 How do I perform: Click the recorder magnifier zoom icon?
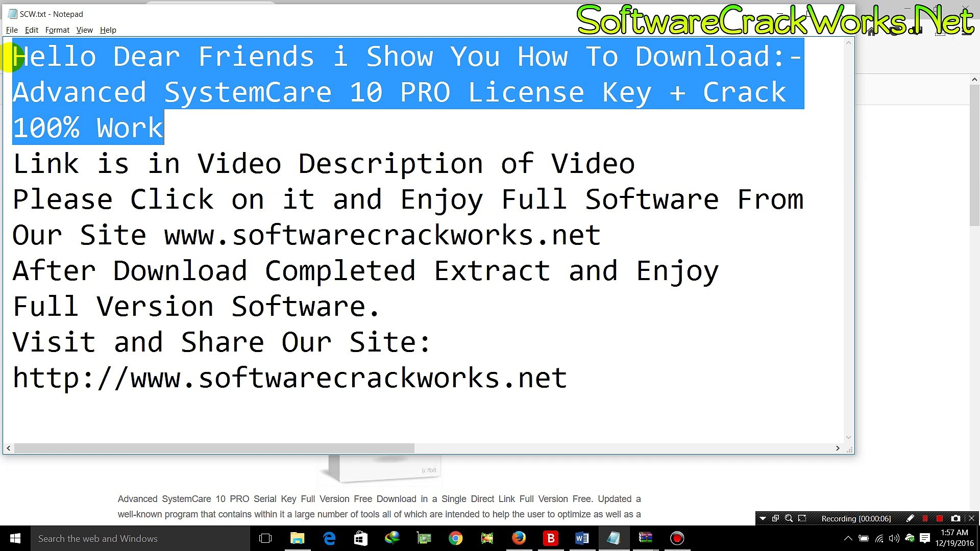[x=789, y=518]
